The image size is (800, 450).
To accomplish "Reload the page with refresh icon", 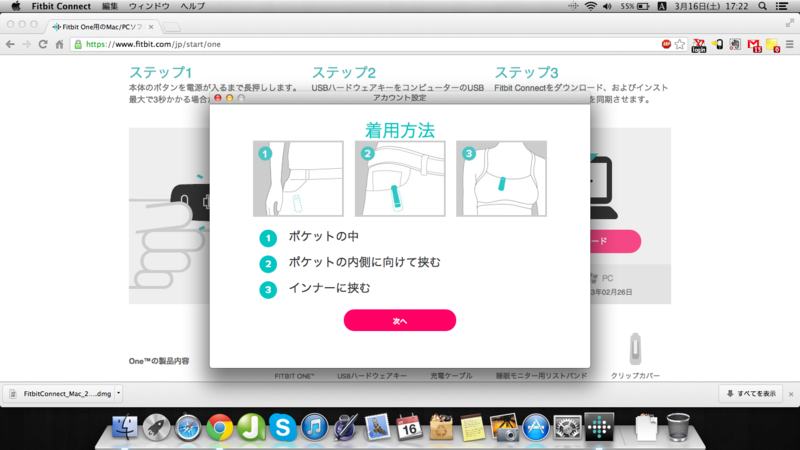I will (x=43, y=44).
